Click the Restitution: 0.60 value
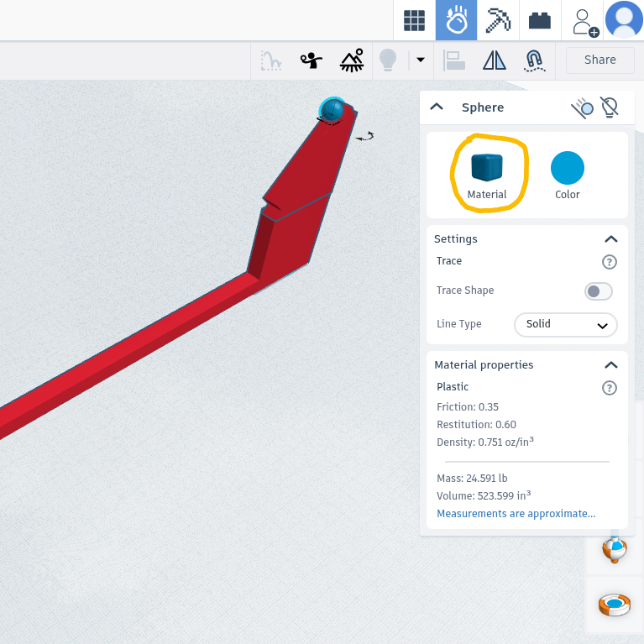The width and height of the screenshot is (644, 644). pyautogui.click(x=476, y=425)
